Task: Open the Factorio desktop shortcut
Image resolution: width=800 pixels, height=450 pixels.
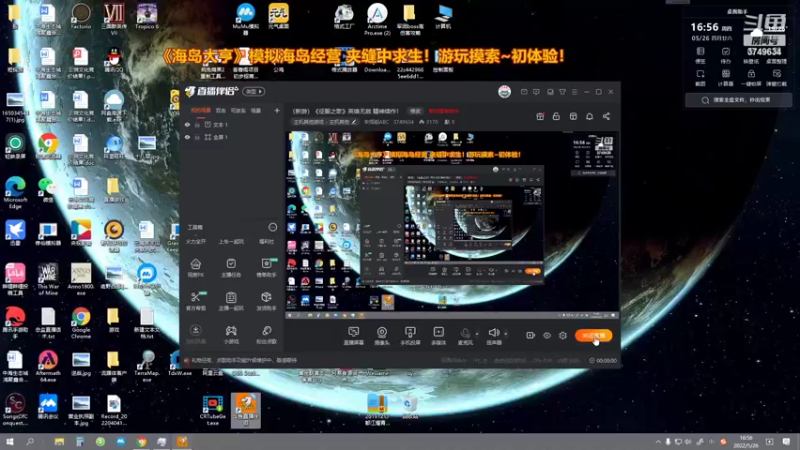Action: pos(81,16)
